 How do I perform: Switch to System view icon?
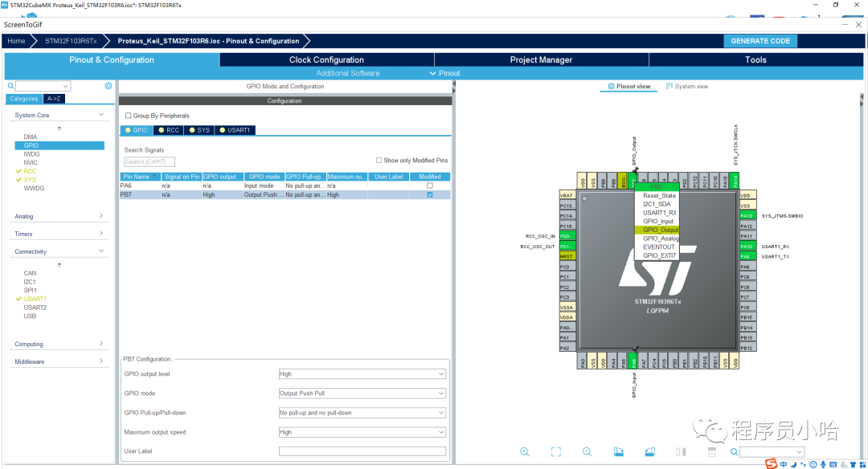(x=687, y=87)
